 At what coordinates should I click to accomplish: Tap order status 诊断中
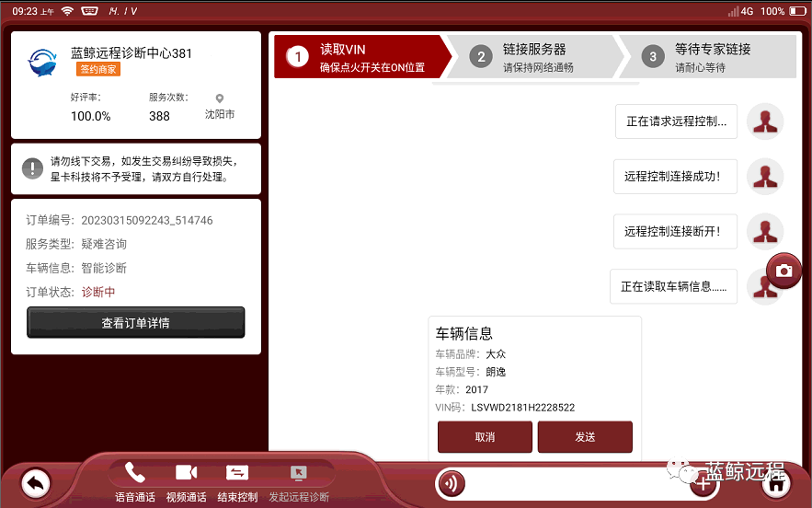pyautogui.click(x=98, y=292)
